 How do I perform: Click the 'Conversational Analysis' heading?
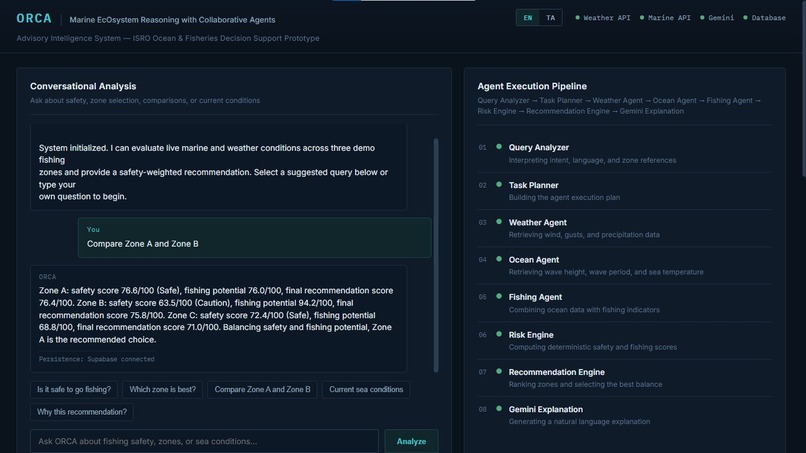(83, 86)
